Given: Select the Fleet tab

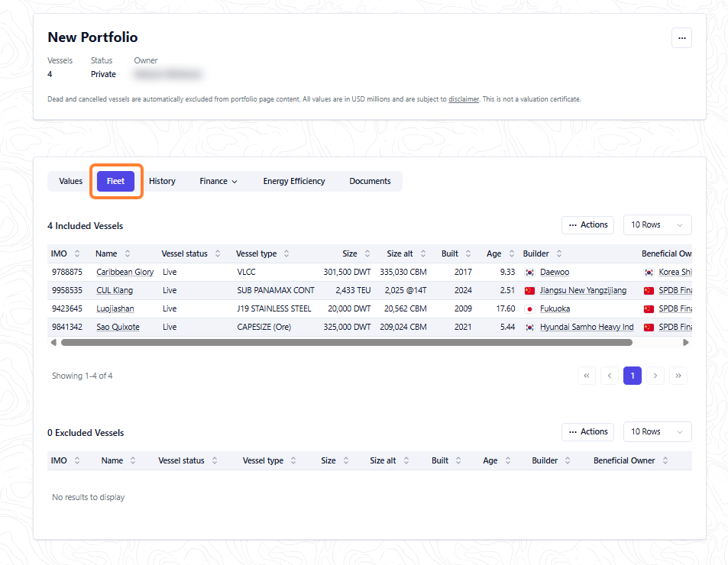Looking at the screenshot, I should tap(115, 182).
